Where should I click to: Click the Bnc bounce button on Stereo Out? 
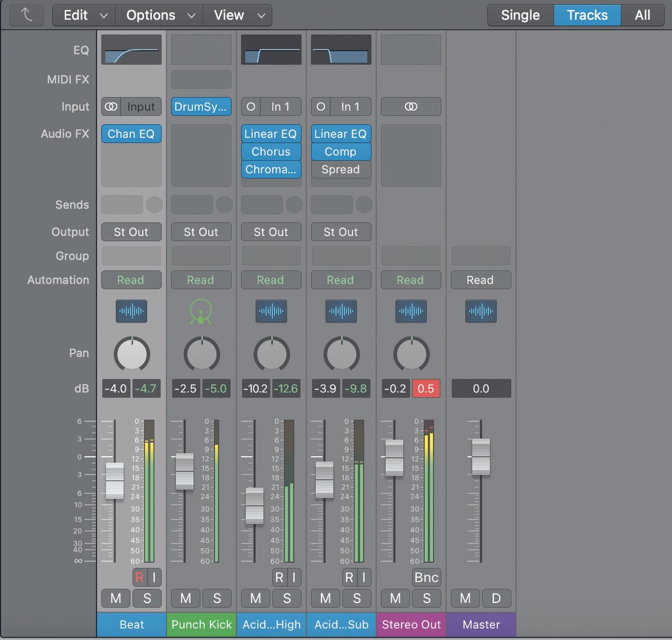tap(426, 577)
